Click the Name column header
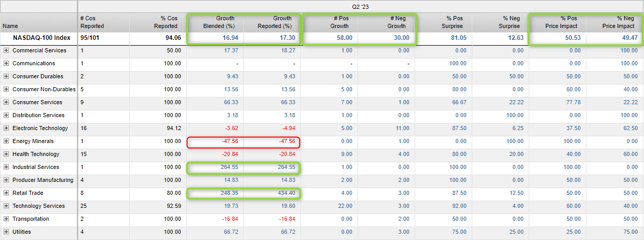This screenshot has width=644, height=240. tap(38, 22)
